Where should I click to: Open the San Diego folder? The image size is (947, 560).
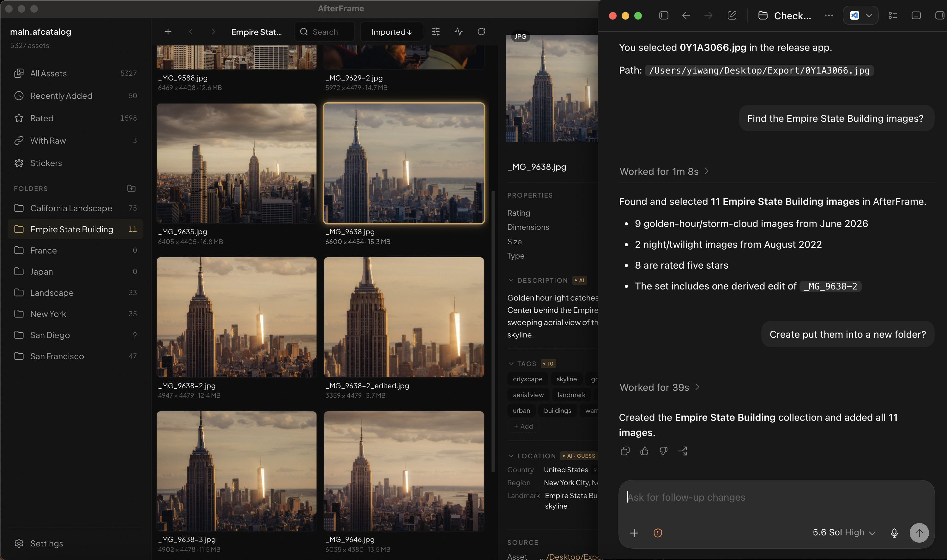tap(75, 335)
